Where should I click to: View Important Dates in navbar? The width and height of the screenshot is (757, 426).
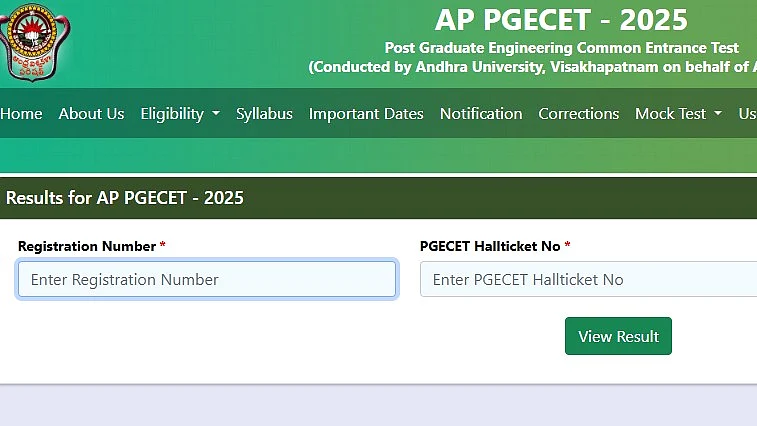tap(366, 114)
